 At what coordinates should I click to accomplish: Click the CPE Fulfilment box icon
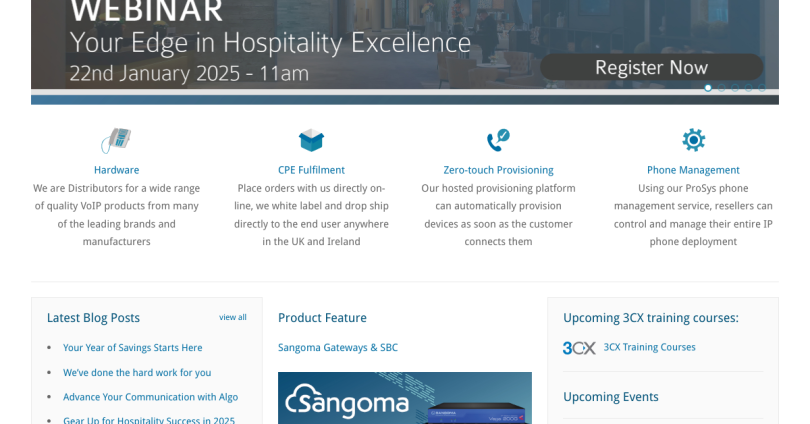click(311, 140)
